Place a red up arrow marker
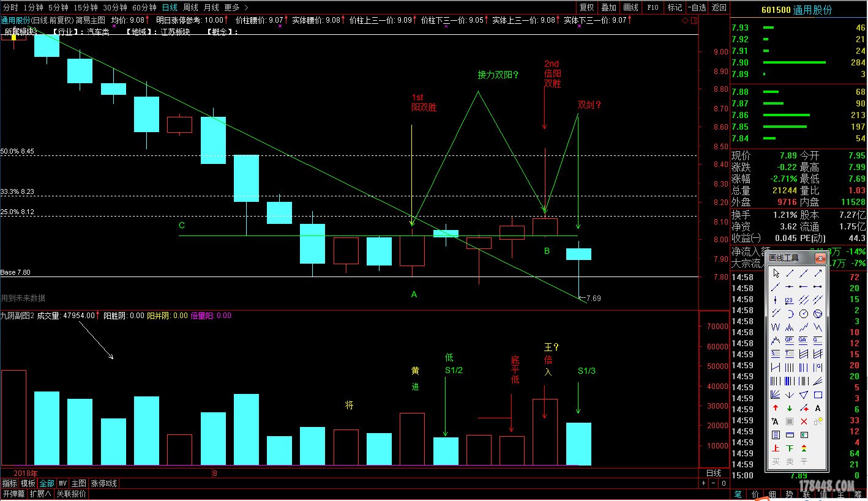Image resolution: width=868 pixels, height=501 pixels. pyautogui.click(x=776, y=408)
